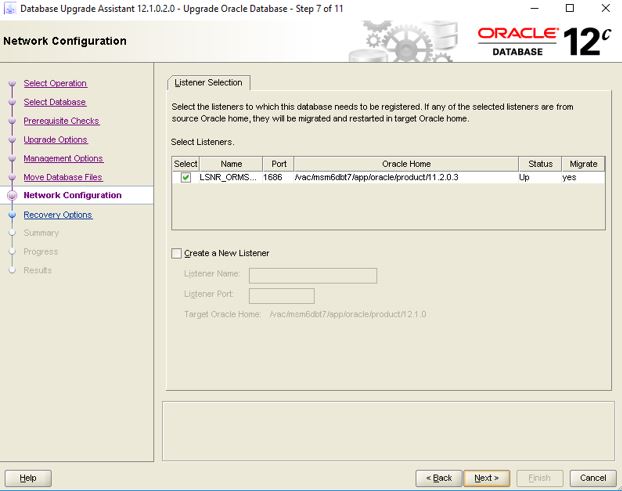622x491 pixels.
Task: Click the Recovery Options step bullet icon
Action: pos(12,215)
